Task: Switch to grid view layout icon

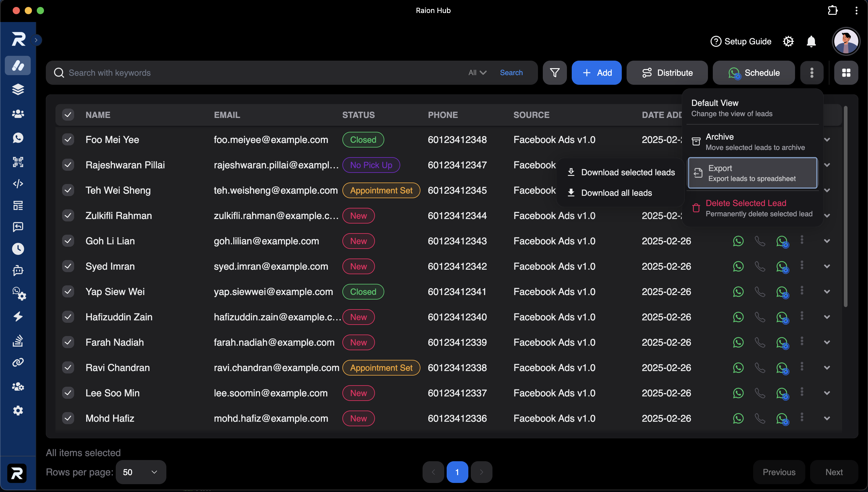Action: pos(846,73)
